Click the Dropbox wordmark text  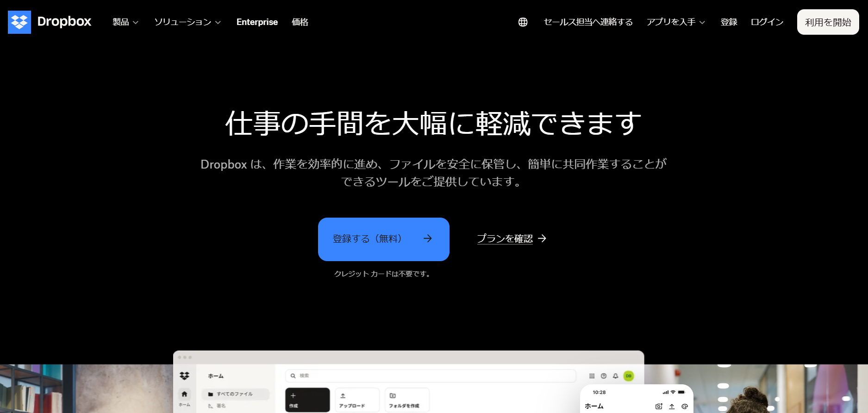click(x=64, y=22)
